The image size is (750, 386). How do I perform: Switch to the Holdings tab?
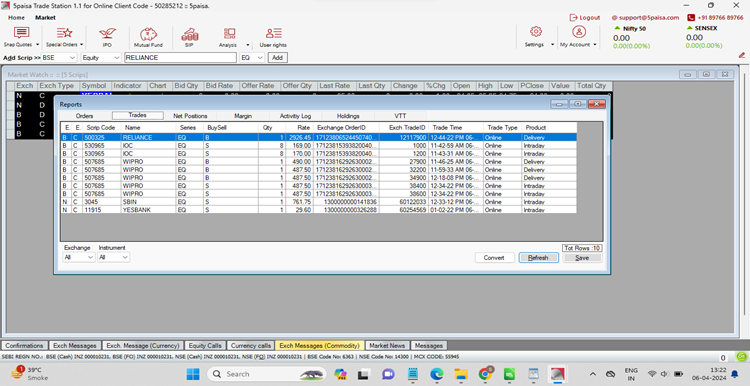click(x=348, y=116)
